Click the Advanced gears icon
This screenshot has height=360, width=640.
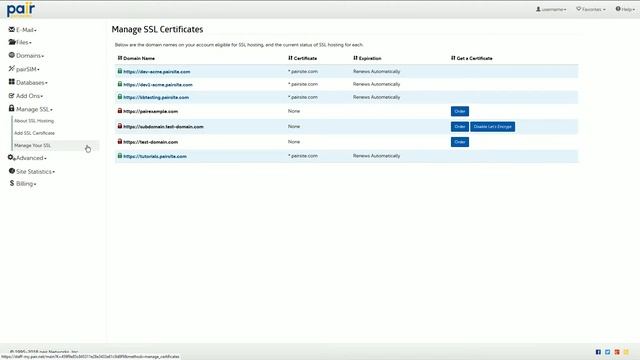pos(11,158)
